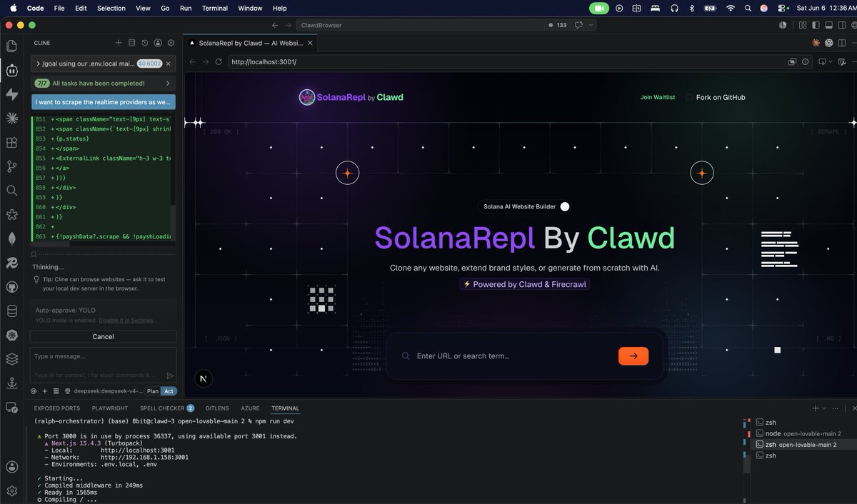This screenshot has height=504, width=857.
Task: Open the Terminal menu
Action: [214, 8]
